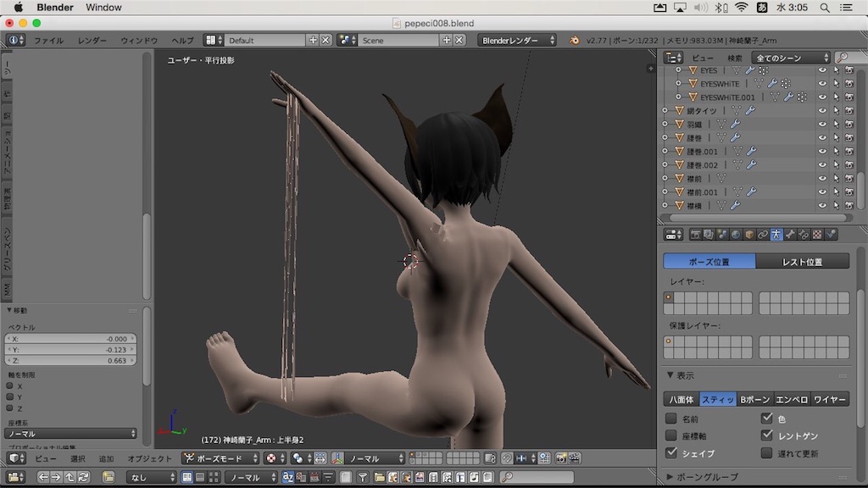The height and width of the screenshot is (488, 868).
Task: Open the 全てのシーン outliner filter dropdown
Action: (791, 58)
